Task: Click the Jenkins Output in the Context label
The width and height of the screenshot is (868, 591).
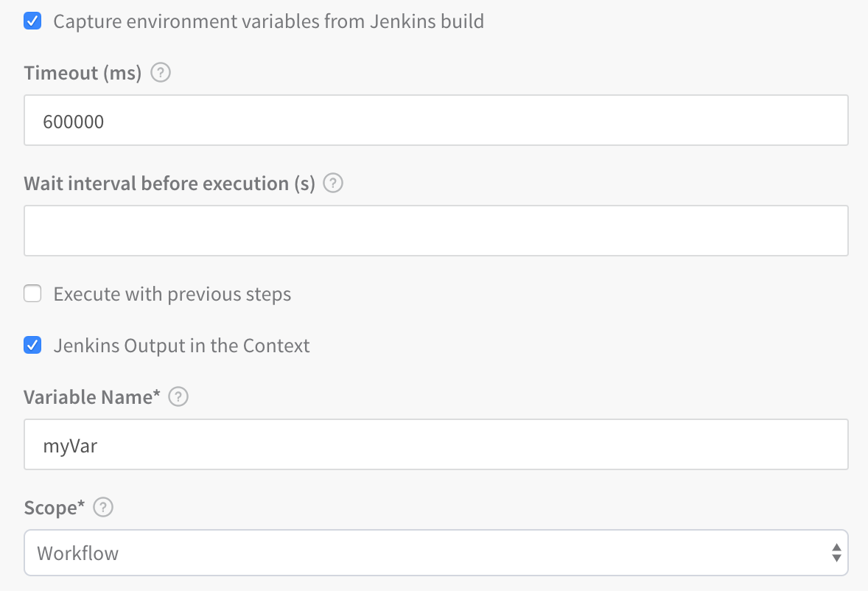Action: click(x=181, y=346)
